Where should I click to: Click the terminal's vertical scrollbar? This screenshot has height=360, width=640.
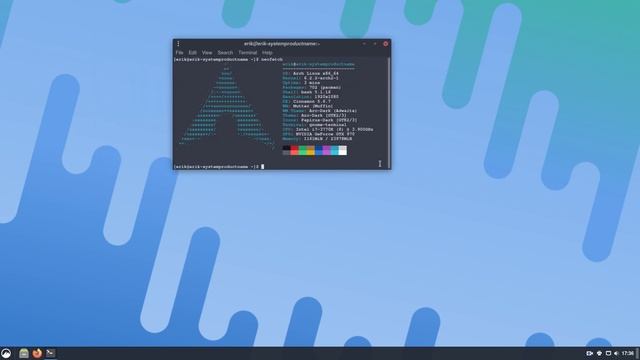tap(389, 112)
